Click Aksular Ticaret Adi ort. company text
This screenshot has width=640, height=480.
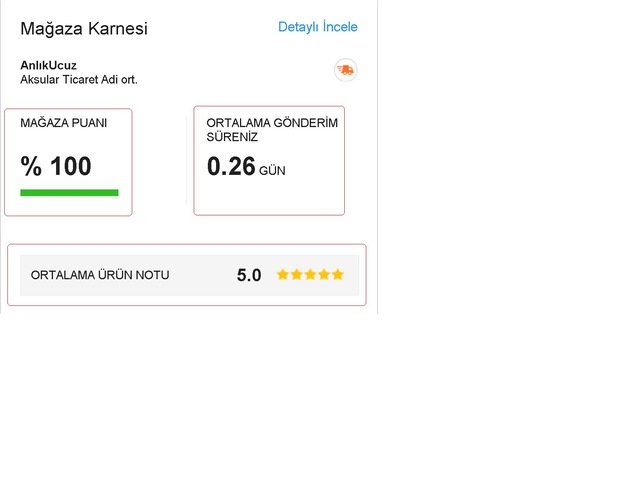(79, 80)
